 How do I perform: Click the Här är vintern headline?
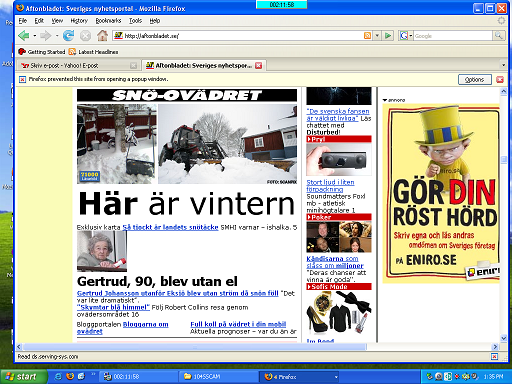click(x=187, y=203)
